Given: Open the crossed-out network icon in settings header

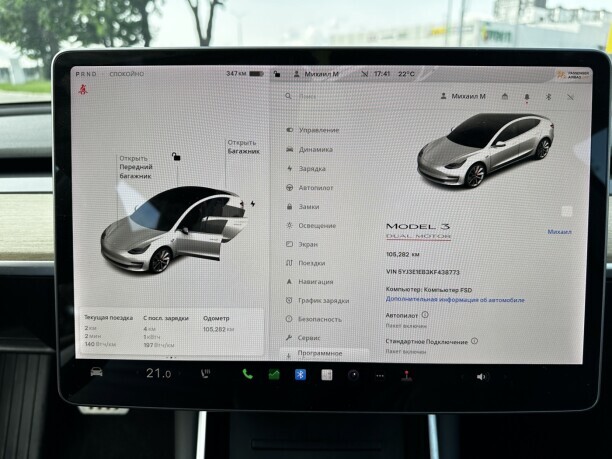Looking at the screenshot, I should (x=570, y=97).
